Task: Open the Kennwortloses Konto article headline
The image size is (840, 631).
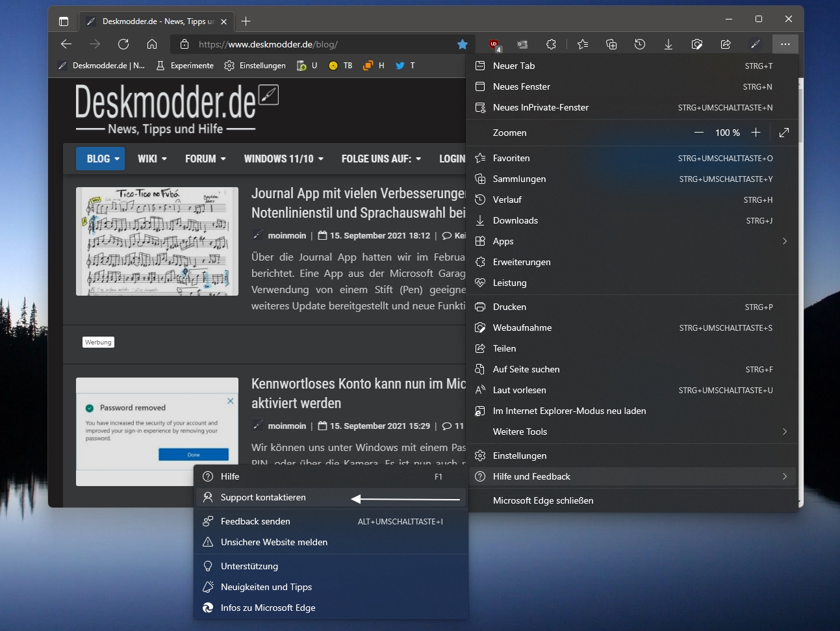Action: (x=359, y=393)
